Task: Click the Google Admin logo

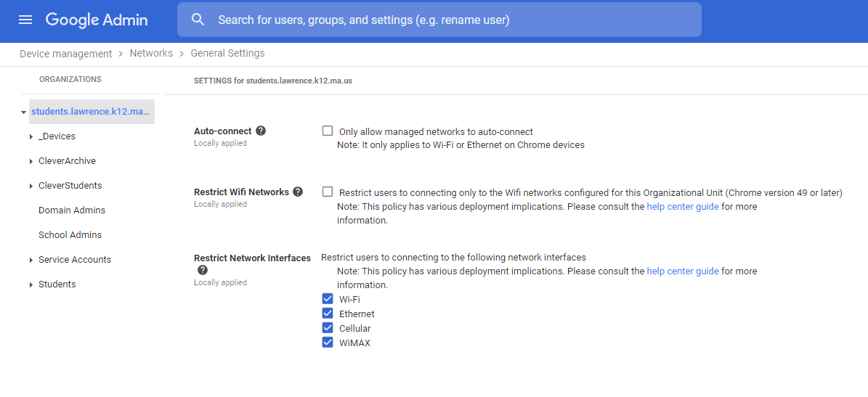Action: [97, 20]
